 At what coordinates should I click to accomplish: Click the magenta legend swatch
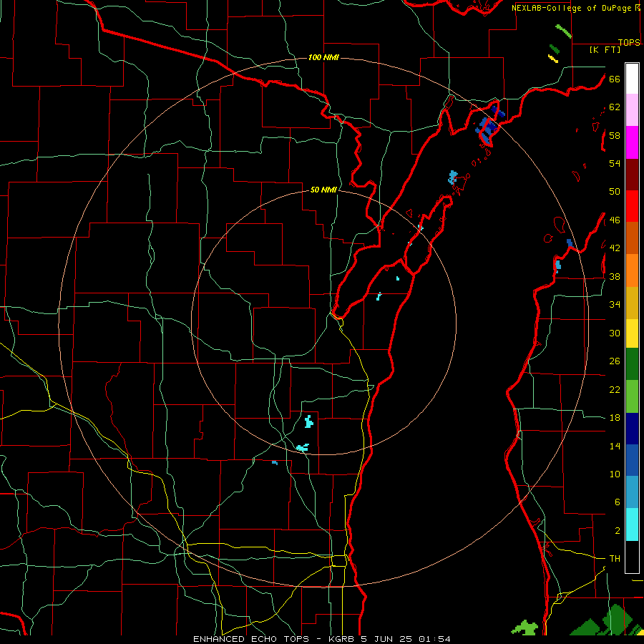coord(632,142)
